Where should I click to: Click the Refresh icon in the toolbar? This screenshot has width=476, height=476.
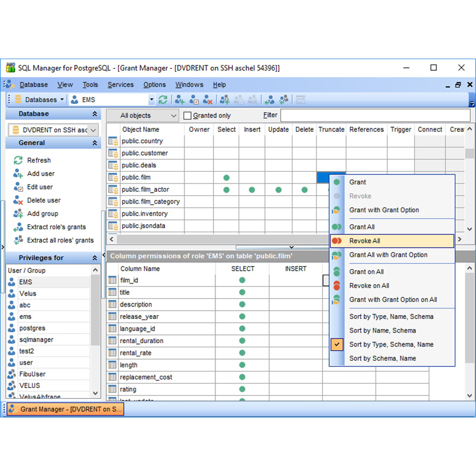[163, 99]
